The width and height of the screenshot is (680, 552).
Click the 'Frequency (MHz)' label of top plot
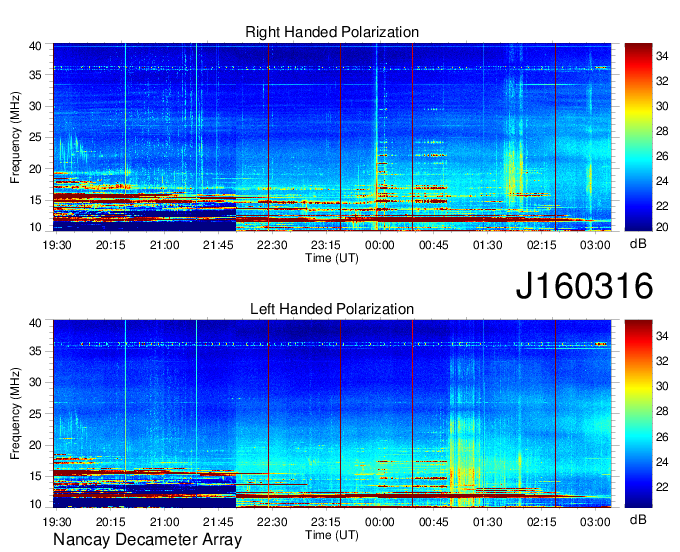click(15, 137)
